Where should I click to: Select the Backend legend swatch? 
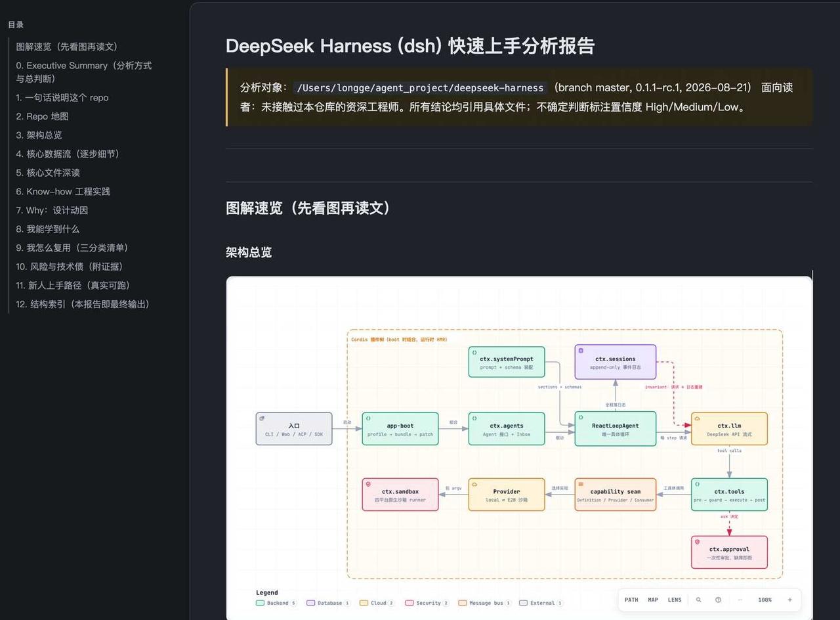260,603
